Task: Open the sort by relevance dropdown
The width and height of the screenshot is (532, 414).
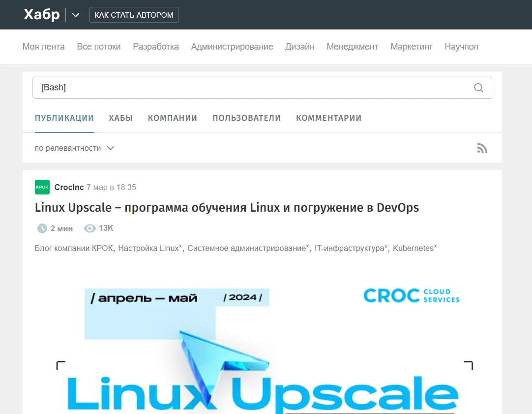Action: 74,148
